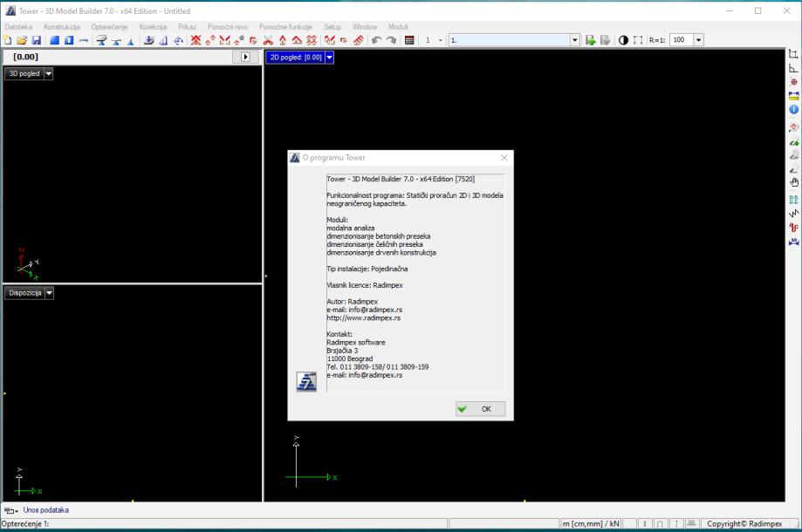Click the scale value field showing 100
Viewport: 802px width, 532px height.
[x=682, y=40]
